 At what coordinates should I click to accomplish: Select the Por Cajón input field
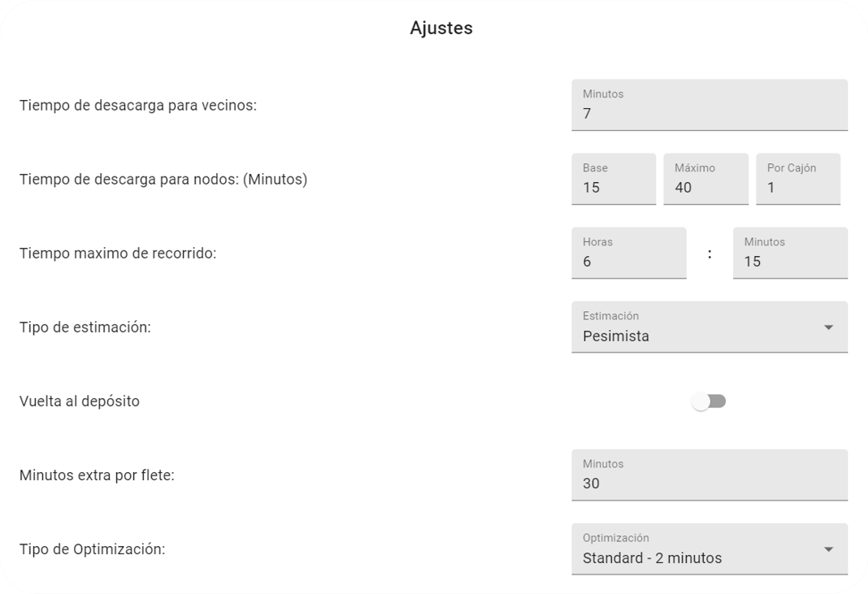[798, 179]
